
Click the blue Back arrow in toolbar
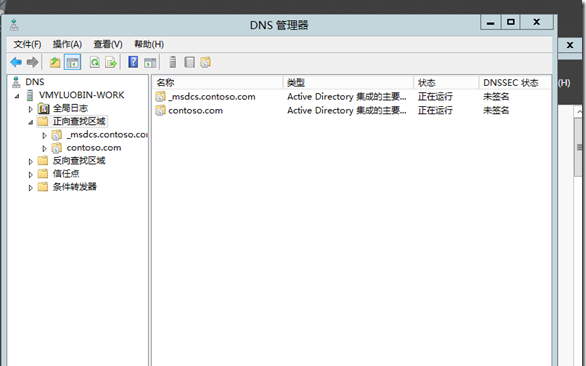(x=16, y=62)
